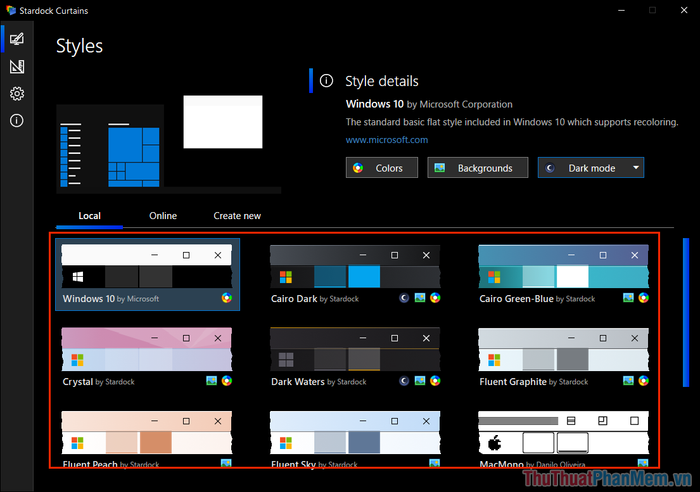
Task: Click color wheel icon on Fluent Graphite
Action: tap(644, 381)
